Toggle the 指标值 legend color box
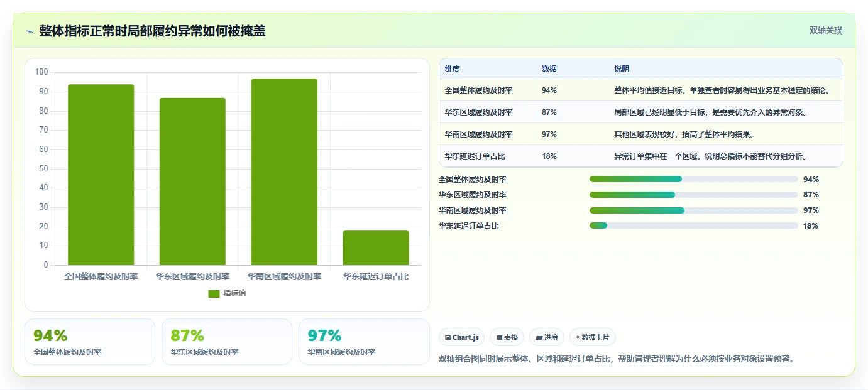 214,293
